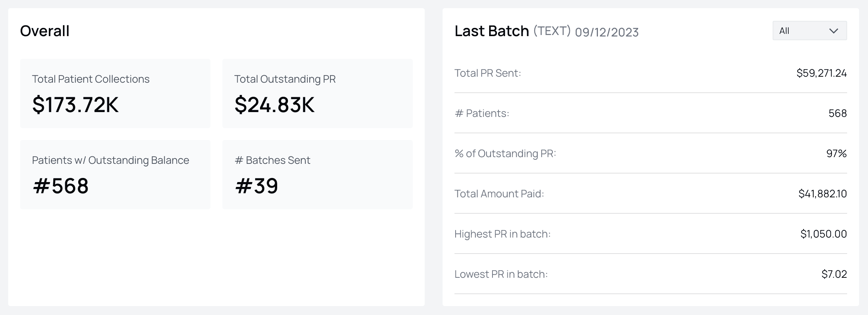Click the % of Outstanding PR label

tap(505, 153)
